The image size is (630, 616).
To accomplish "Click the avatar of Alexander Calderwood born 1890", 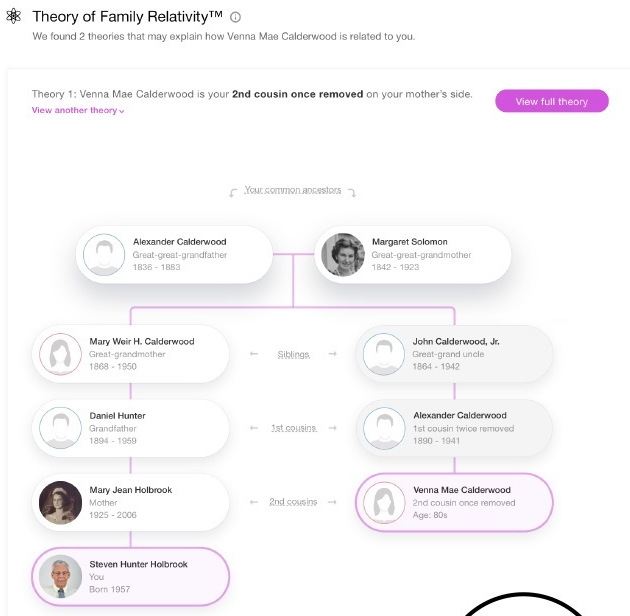I will point(384,428).
